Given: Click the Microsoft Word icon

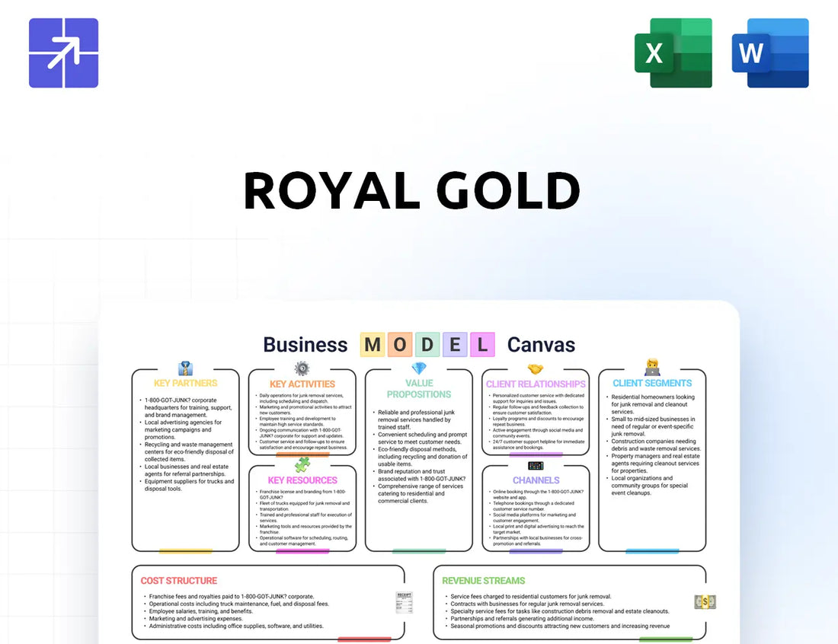Looking at the screenshot, I should [x=770, y=53].
